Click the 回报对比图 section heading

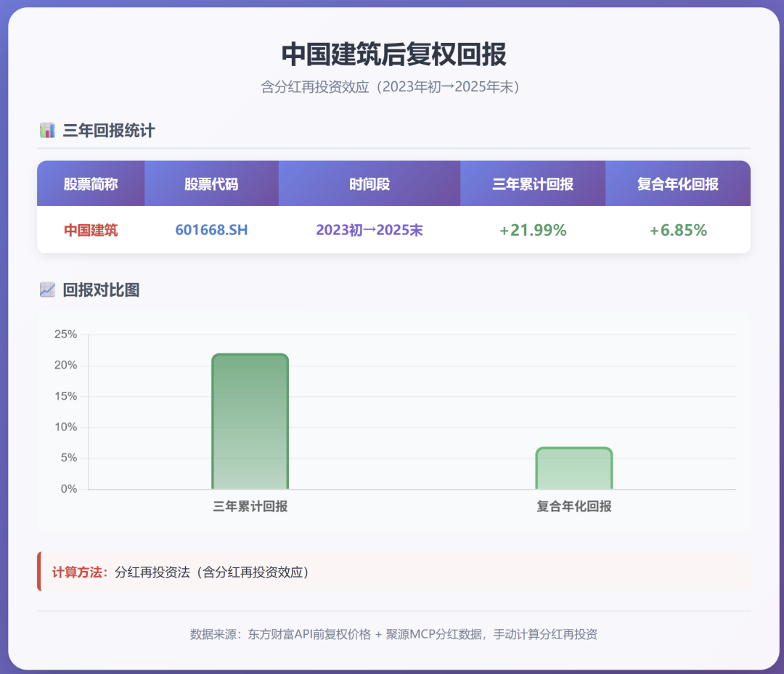pos(101,289)
